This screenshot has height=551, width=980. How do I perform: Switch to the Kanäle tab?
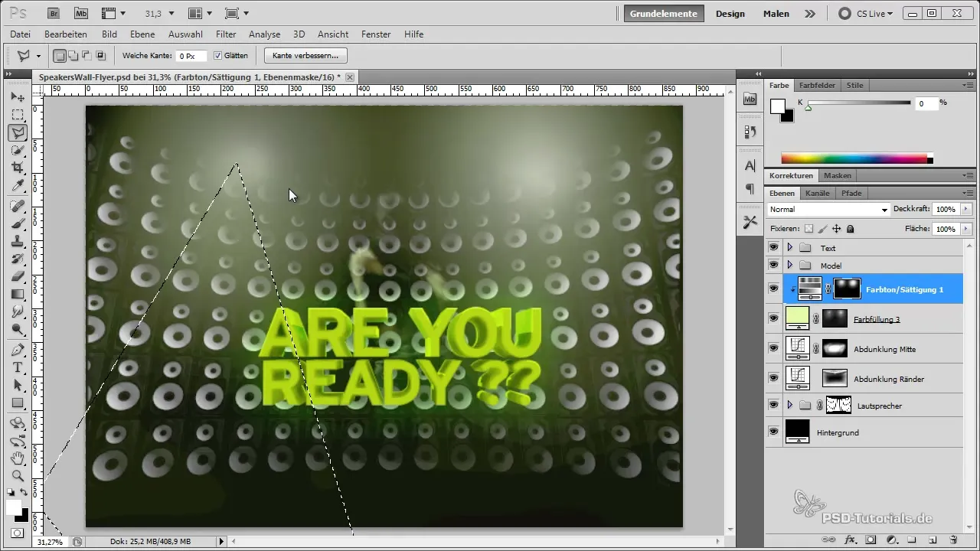(x=818, y=193)
